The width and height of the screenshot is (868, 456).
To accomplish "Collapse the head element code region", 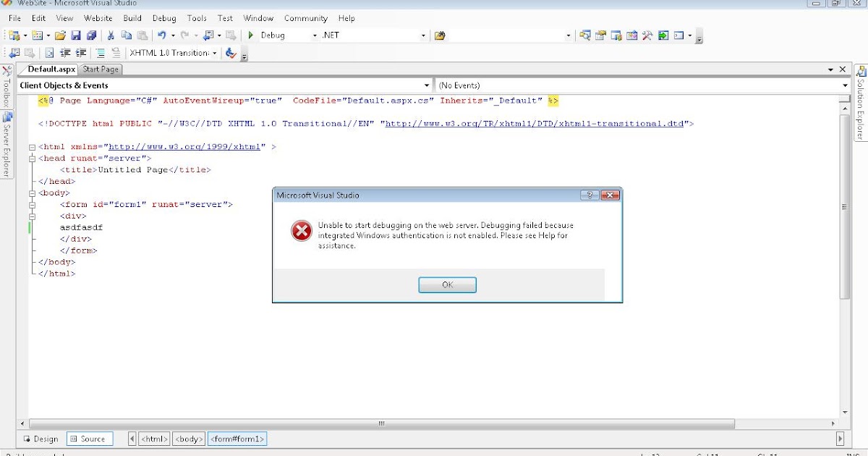I will point(33,158).
